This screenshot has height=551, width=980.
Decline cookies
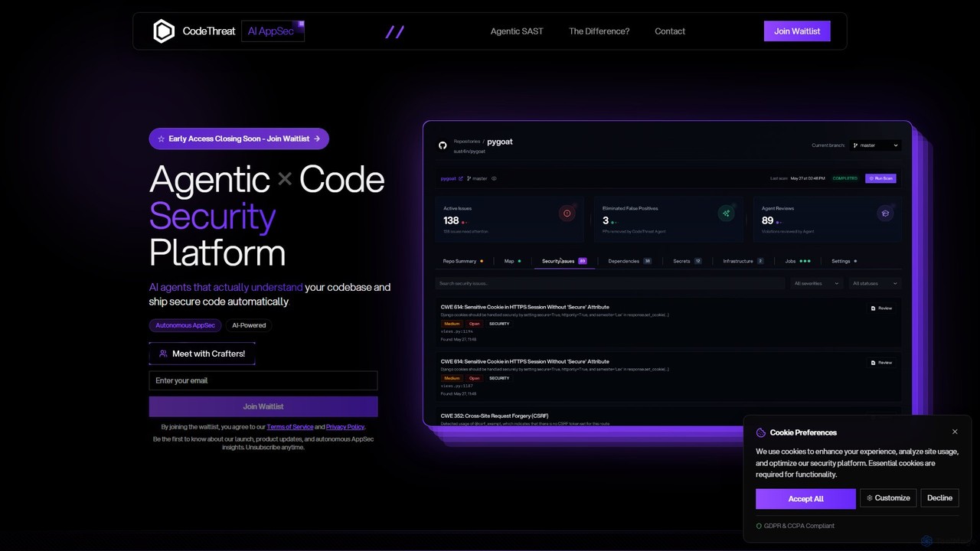(x=939, y=498)
